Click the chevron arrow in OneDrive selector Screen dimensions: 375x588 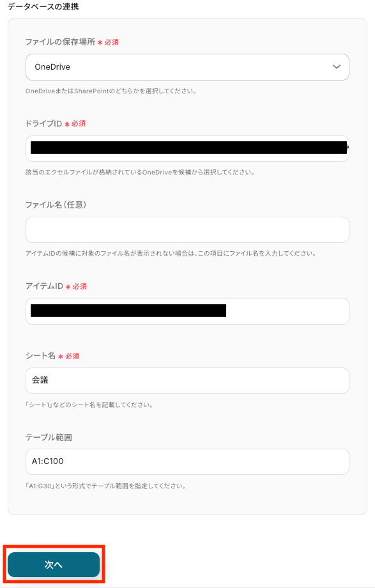[x=337, y=67]
